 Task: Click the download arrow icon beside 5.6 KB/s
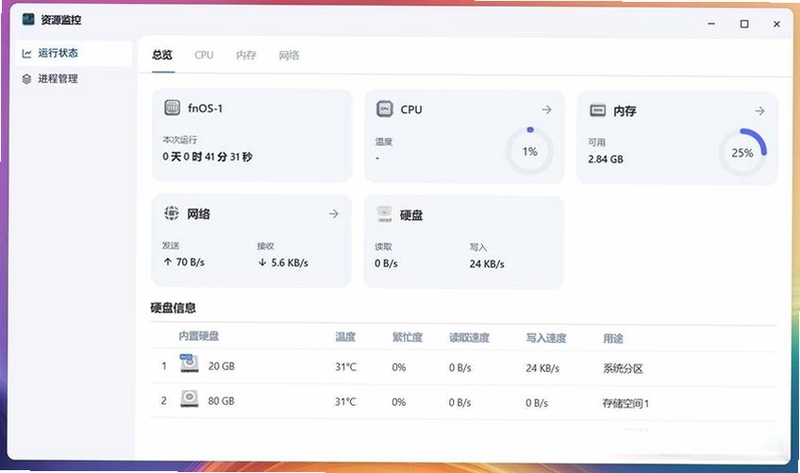coord(262,262)
